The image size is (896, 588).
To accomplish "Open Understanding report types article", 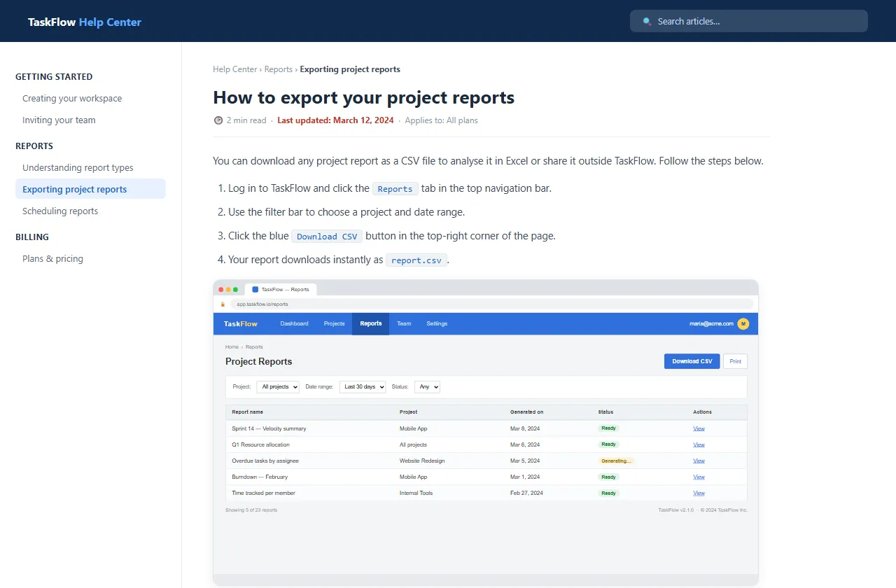I will (78, 168).
